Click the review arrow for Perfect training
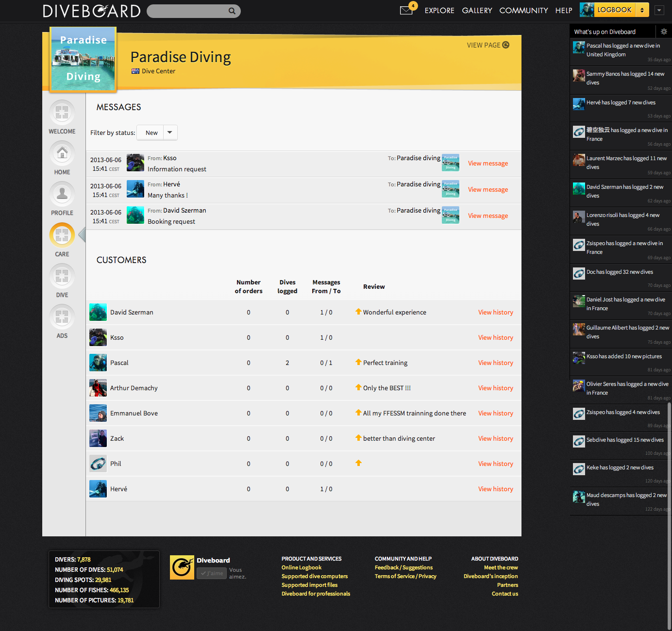Screen dimensions: 672x631 (358, 362)
